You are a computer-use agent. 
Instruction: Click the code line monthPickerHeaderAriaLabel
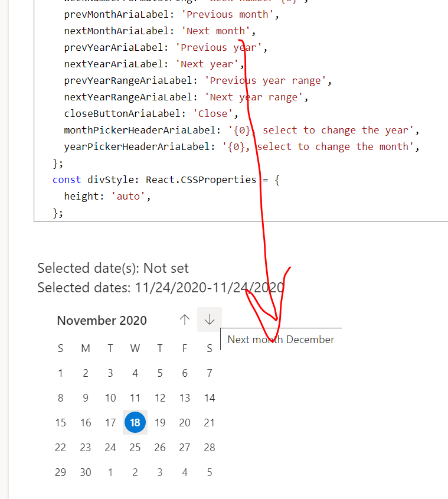click(x=241, y=131)
